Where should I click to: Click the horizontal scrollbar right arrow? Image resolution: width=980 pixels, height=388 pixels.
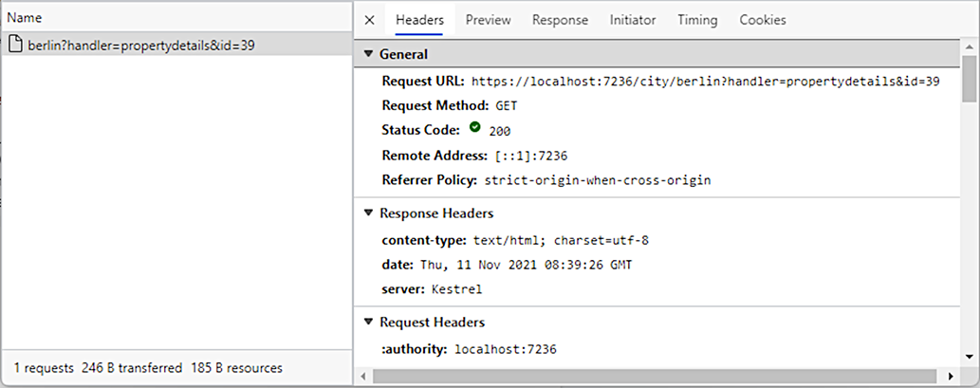[951, 376]
